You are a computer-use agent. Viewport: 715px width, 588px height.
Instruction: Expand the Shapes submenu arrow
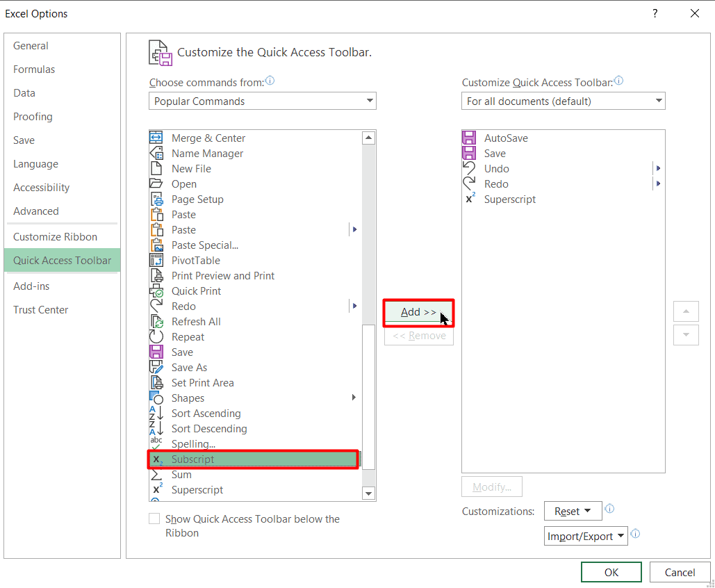tap(353, 397)
